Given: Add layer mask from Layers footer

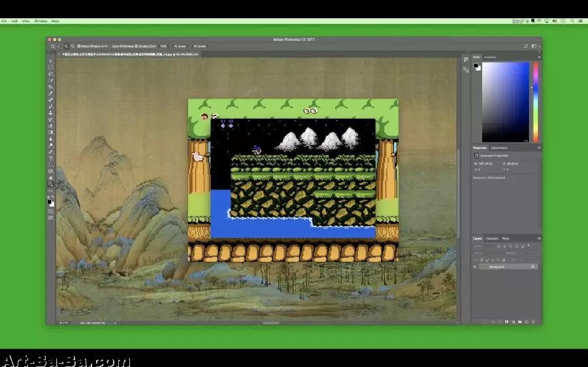Looking at the screenshot, I should point(506,322).
